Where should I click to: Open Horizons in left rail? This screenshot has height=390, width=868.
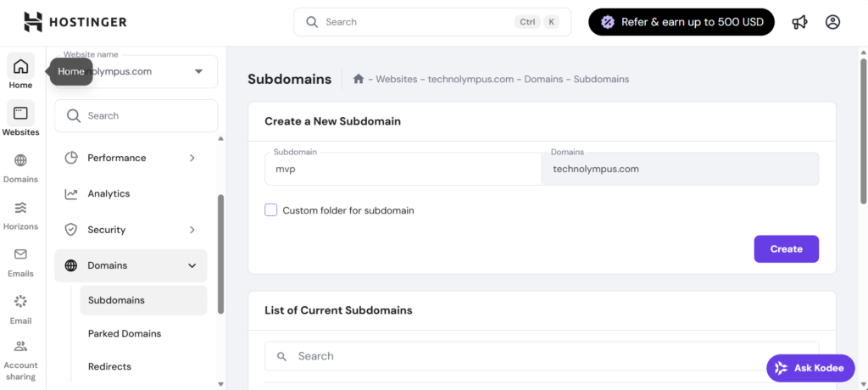pyautogui.click(x=20, y=214)
